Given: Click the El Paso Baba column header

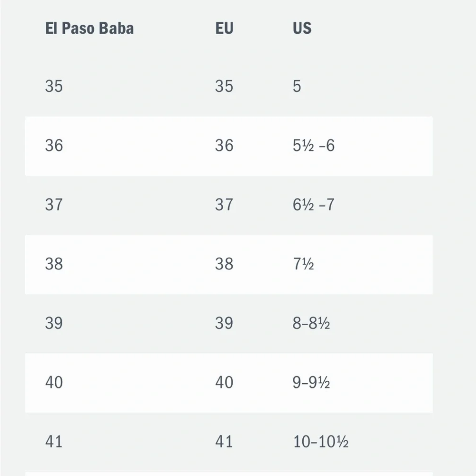Looking at the screenshot, I should [89, 28].
